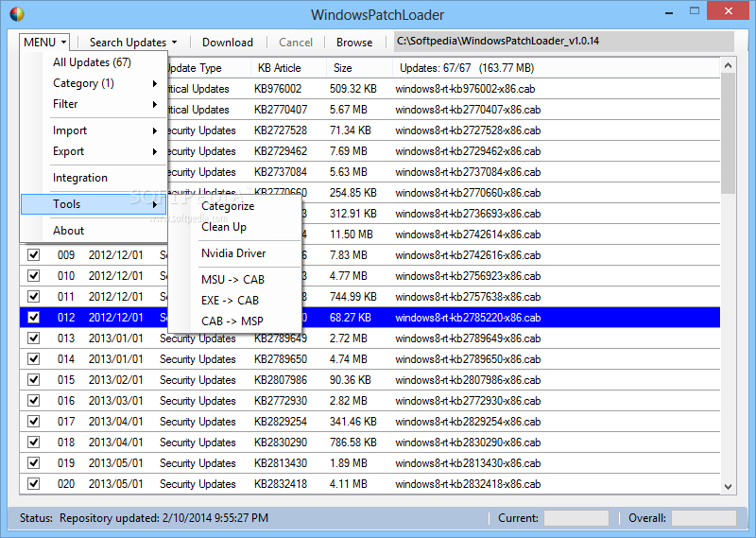The image size is (756, 538).
Task: Expand the Filter submenu
Action: point(94,104)
